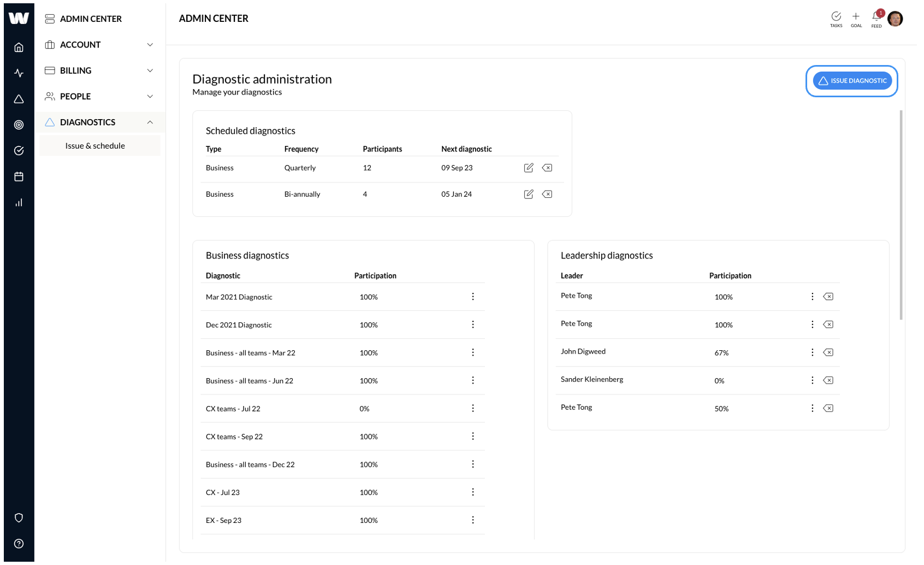This screenshot has width=924, height=565.
Task: Click Sander Kleinenberg leader name
Action: (x=592, y=379)
